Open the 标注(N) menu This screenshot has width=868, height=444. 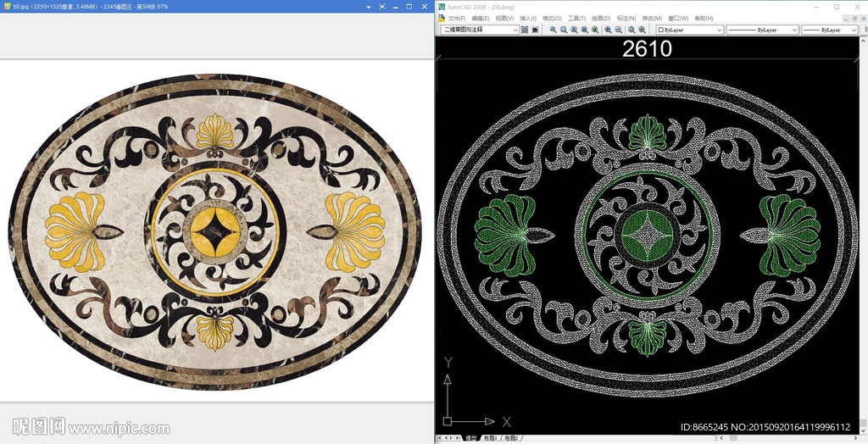626,19
